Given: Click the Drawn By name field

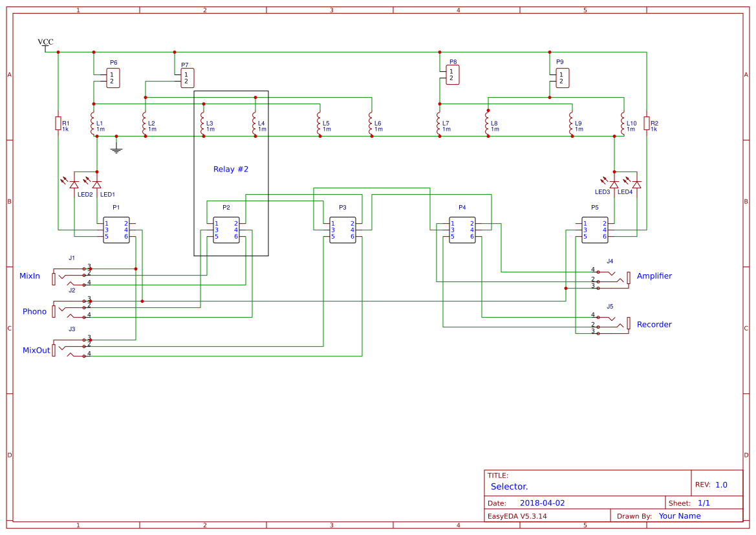Looking at the screenshot, I should [680, 516].
